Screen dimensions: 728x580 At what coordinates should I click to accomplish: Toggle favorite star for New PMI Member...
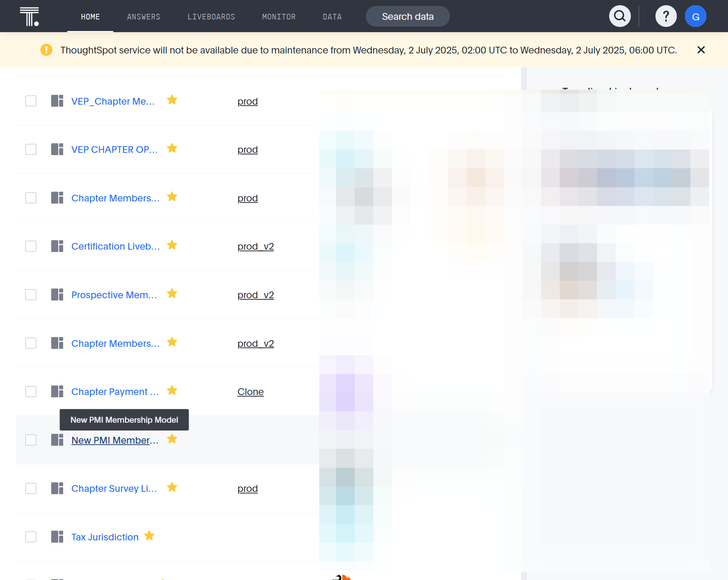(172, 439)
